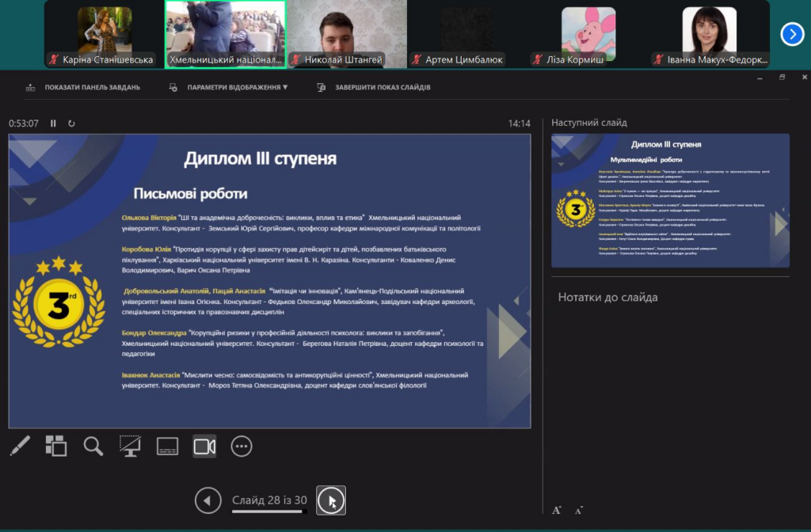This screenshot has height=532, width=811.
Task: Increase the notes text size
Action: pyautogui.click(x=557, y=510)
